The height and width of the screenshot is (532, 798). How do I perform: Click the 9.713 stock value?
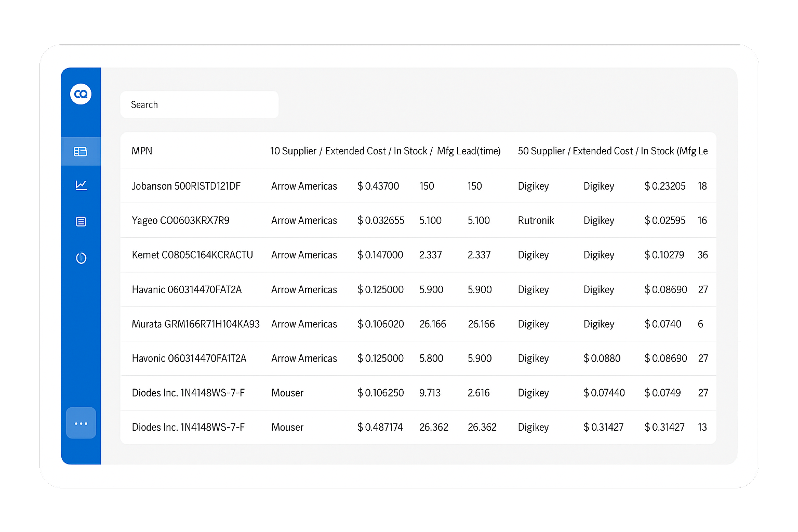click(430, 393)
